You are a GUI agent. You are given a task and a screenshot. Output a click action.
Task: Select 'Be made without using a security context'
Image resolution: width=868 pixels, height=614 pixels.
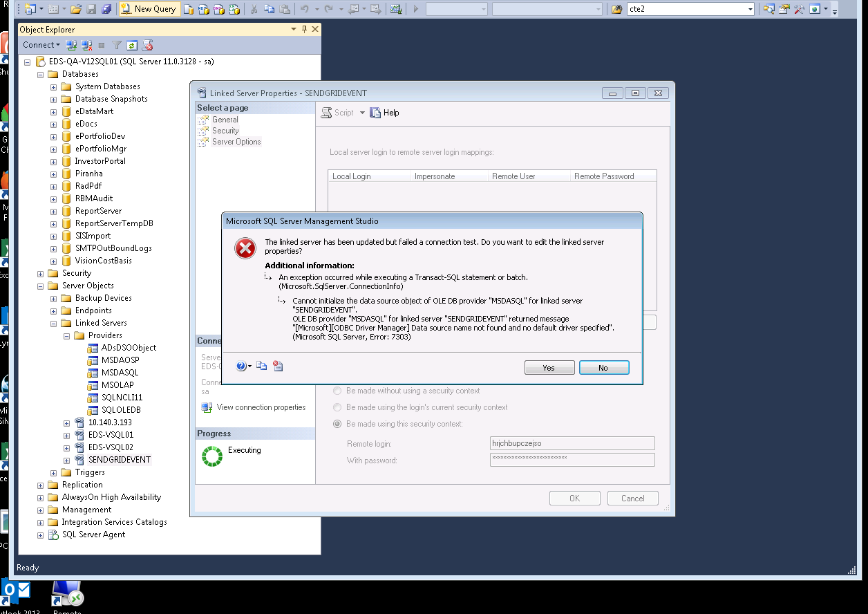337,391
